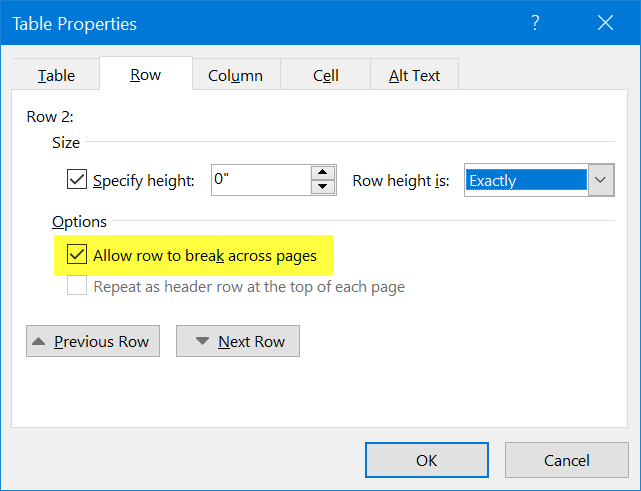Open the Column tab
The width and height of the screenshot is (641, 491).
[x=235, y=76]
